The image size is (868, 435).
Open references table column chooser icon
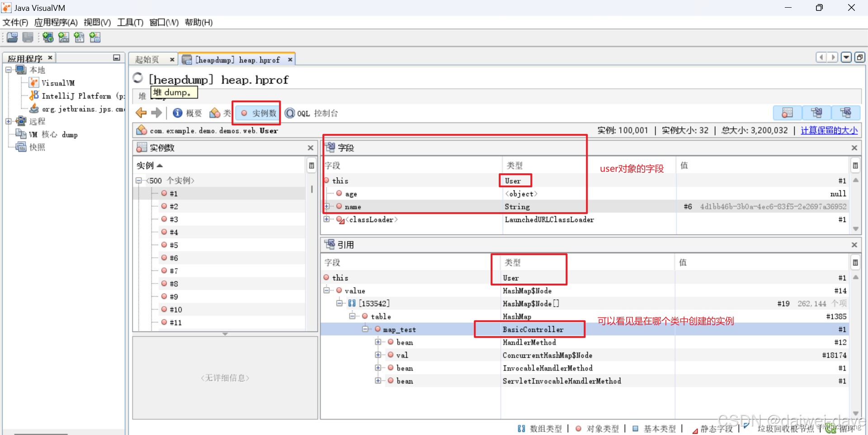(855, 262)
